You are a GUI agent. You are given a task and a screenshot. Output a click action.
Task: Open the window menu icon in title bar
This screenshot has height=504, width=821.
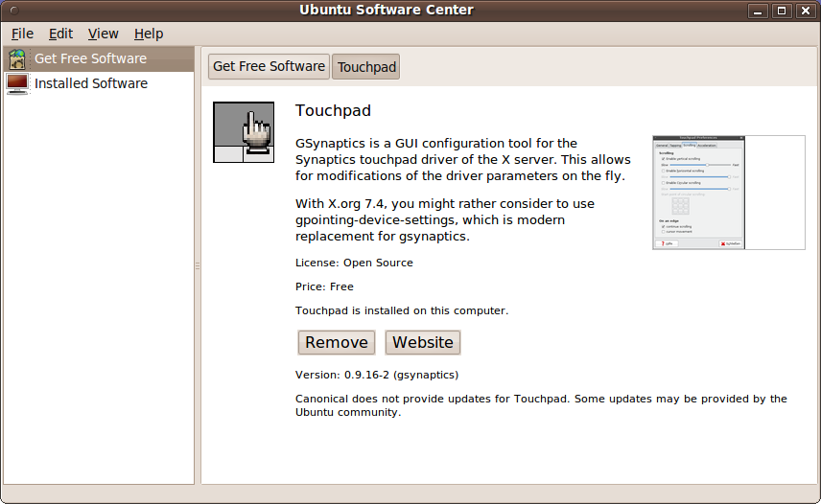[x=12, y=11]
